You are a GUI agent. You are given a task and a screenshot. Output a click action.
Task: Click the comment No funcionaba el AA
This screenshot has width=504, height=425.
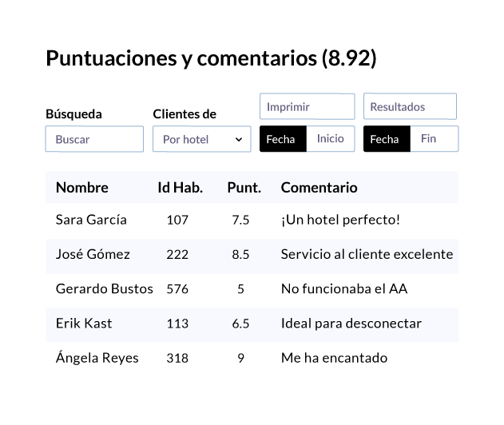pos(344,288)
